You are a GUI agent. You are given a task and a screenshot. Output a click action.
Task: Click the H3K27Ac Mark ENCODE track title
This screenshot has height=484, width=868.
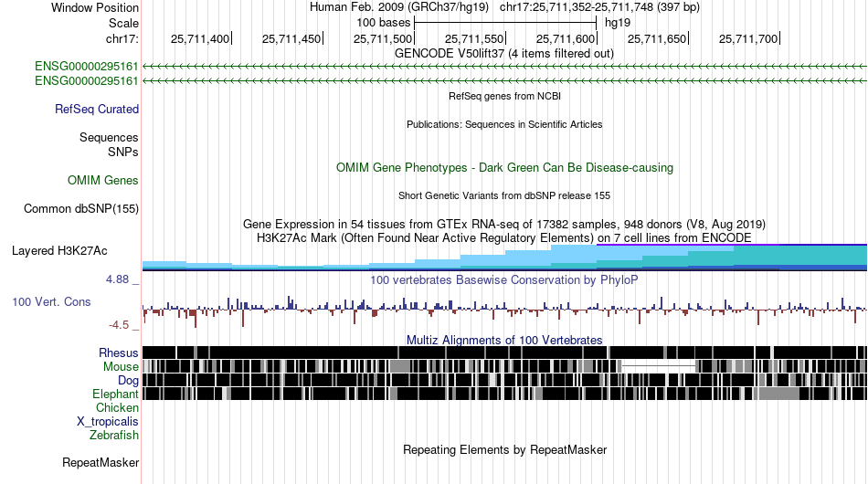point(504,237)
